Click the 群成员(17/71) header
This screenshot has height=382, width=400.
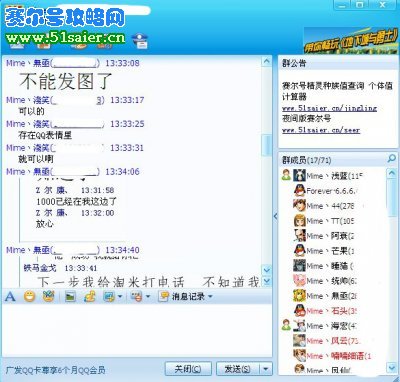click(306, 160)
